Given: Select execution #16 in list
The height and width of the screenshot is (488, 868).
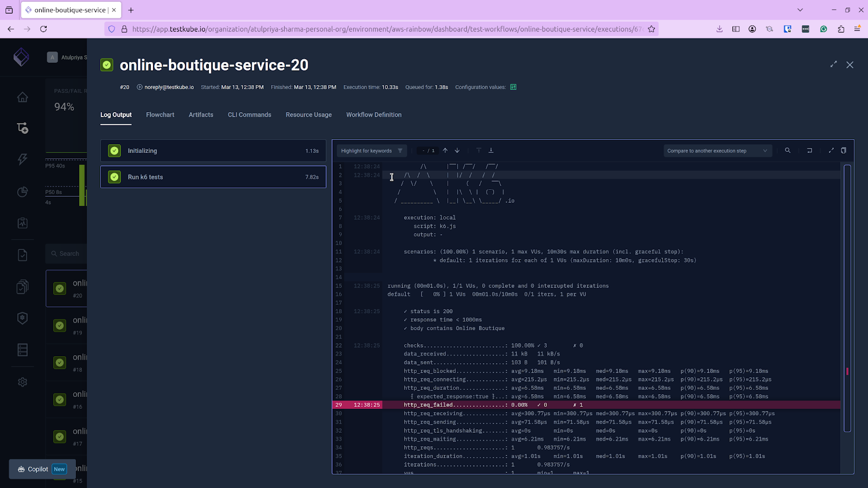Looking at the screenshot, I should 66,400.
